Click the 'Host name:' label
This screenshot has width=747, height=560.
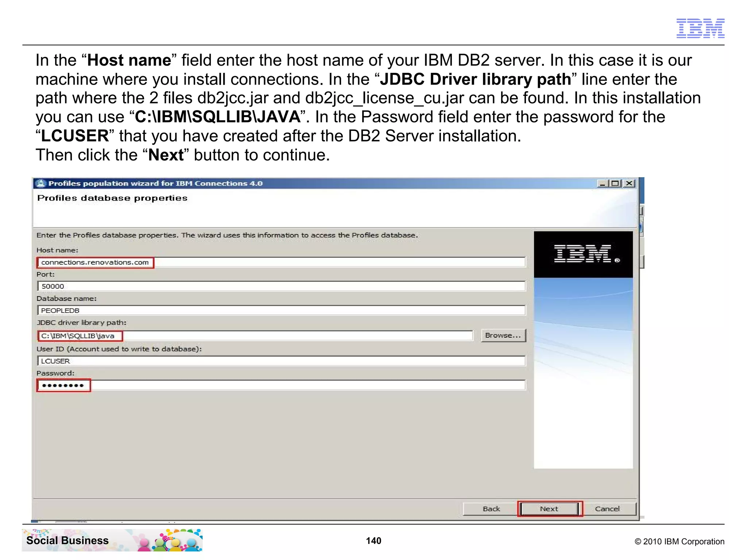pos(57,250)
